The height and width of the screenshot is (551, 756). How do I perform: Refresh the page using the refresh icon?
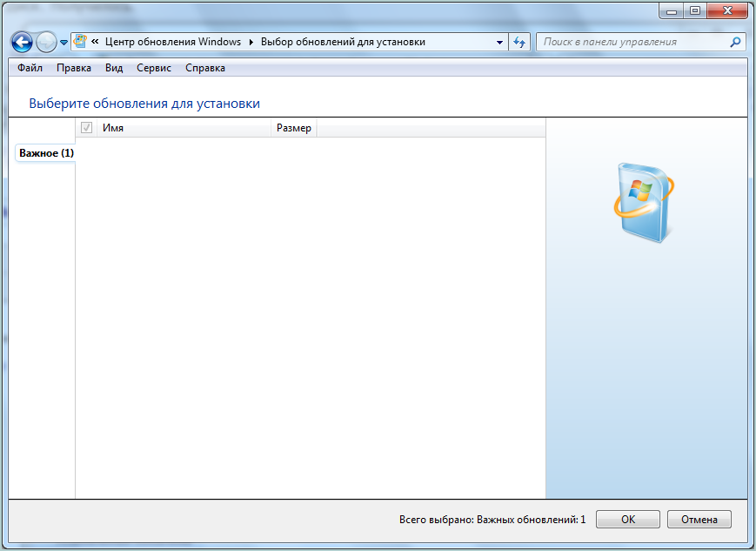pos(519,42)
